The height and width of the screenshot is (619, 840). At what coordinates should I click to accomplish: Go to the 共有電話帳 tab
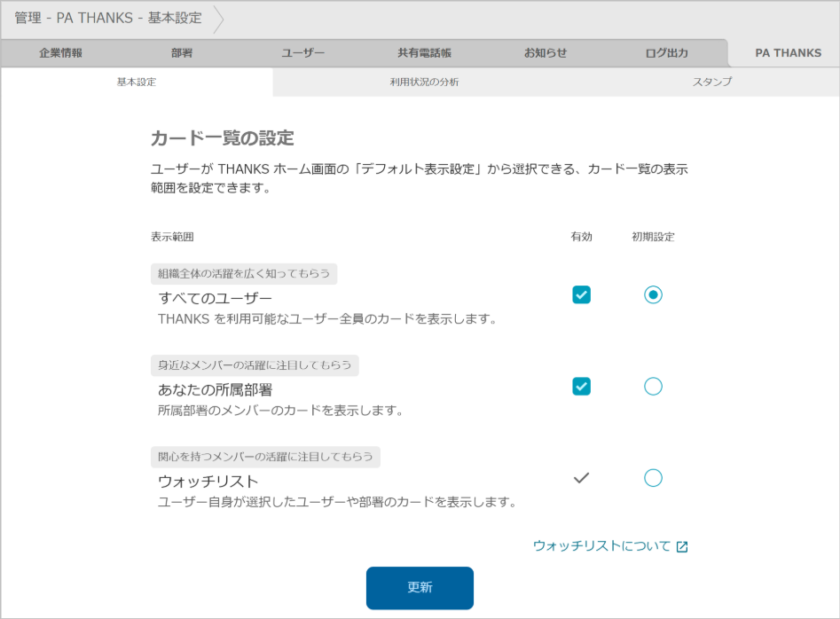tap(424, 53)
